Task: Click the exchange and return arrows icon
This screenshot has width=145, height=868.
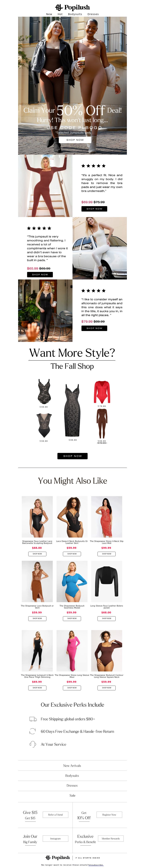Action: coord(33,732)
